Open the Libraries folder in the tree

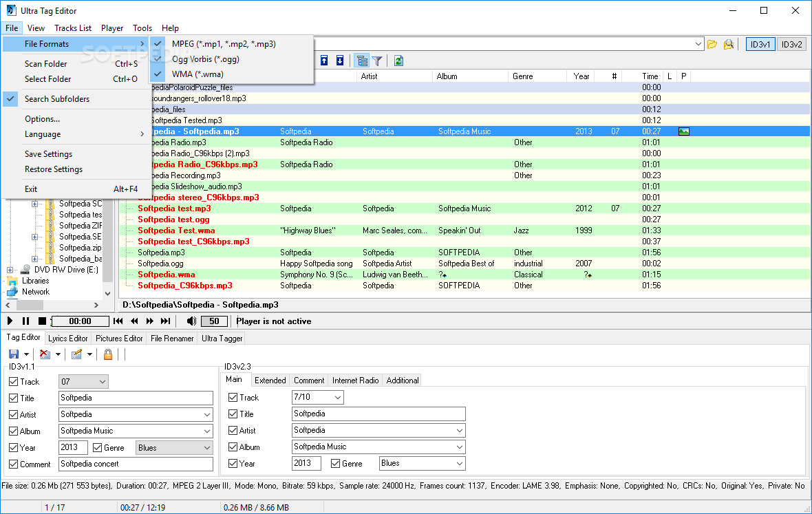click(x=35, y=281)
